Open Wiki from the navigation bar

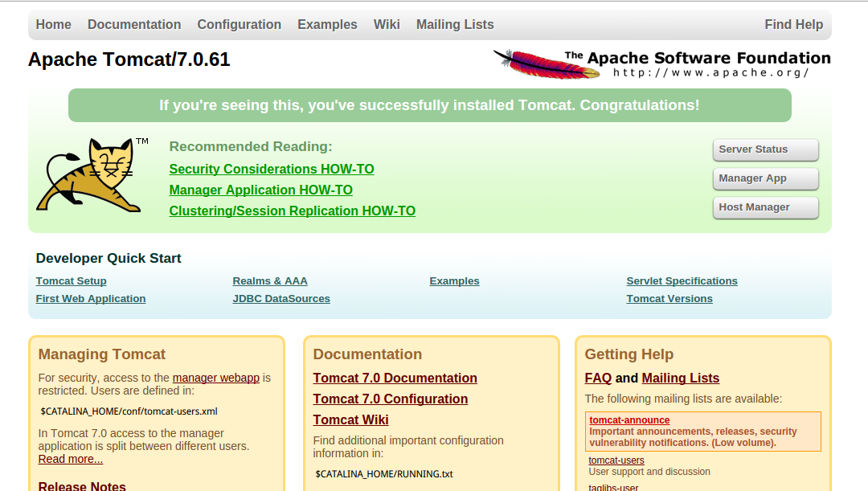pos(387,24)
